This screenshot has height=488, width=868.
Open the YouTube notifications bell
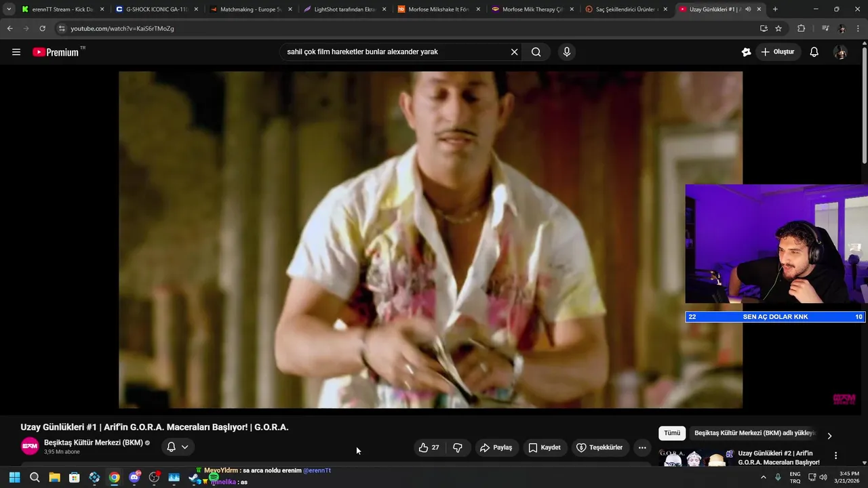(x=814, y=52)
